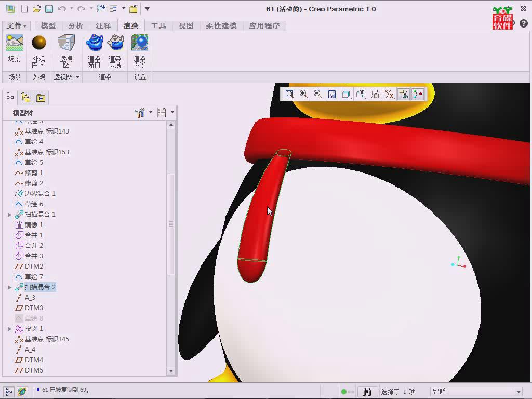Open a file using the folder icon
Image resolution: width=532 pixels, height=399 pixels.
[37, 9]
